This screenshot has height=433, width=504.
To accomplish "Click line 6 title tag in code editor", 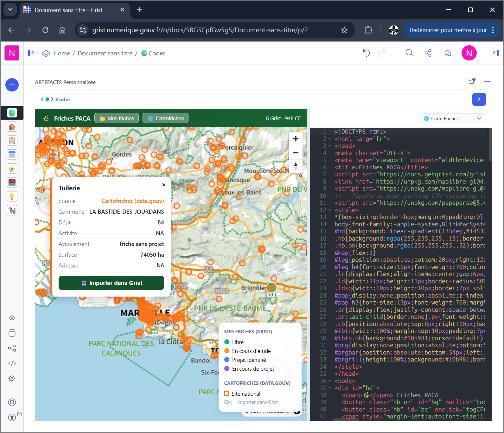I will pyautogui.click(x=381, y=167).
